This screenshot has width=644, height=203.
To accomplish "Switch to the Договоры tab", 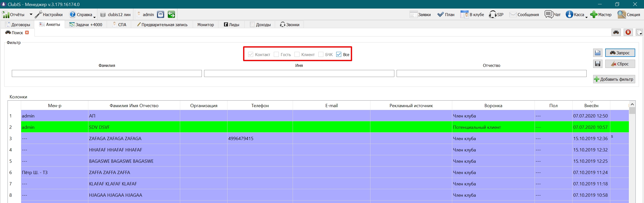I will (x=18, y=25).
